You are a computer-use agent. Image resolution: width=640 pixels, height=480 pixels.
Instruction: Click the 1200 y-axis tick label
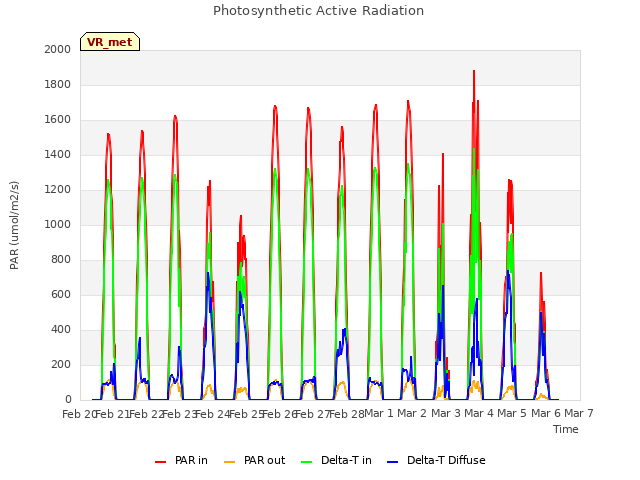58,189
